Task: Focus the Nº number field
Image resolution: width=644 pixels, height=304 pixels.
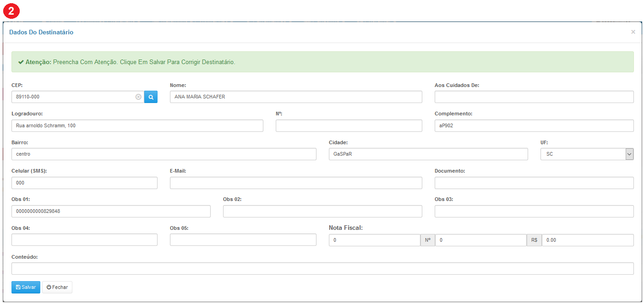Action: tap(349, 126)
